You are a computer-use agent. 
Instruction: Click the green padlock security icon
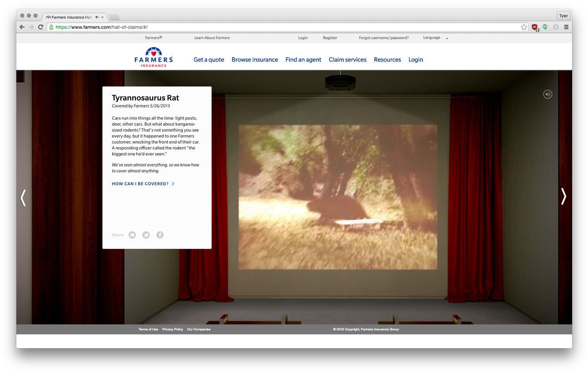[51, 27]
